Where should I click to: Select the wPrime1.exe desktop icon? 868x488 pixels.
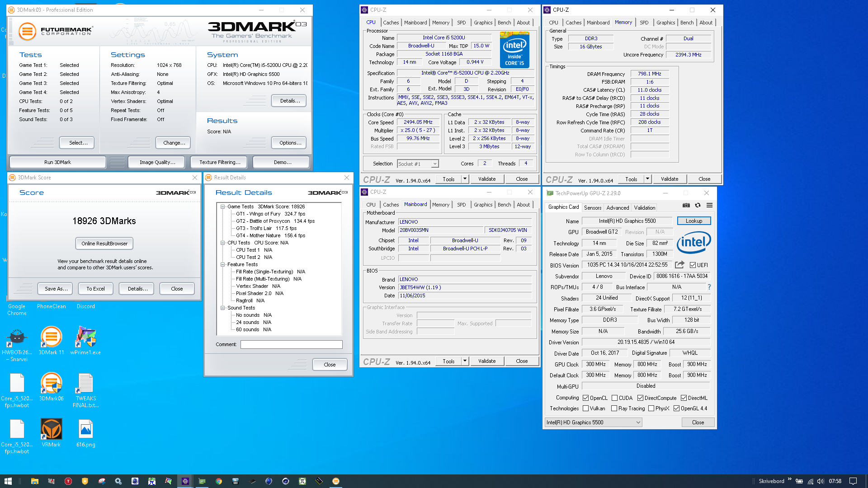pyautogui.click(x=85, y=340)
